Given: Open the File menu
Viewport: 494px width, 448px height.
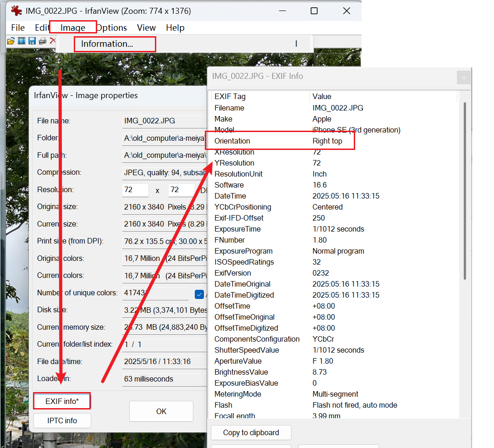Looking at the screenshot, I should pos(18,28).
